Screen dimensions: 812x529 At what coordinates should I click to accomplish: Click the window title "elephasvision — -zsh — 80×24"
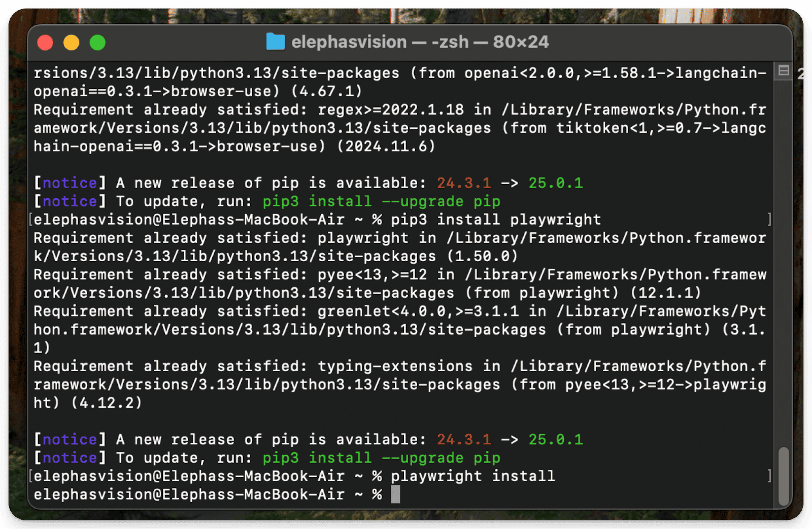pos(420,42)
